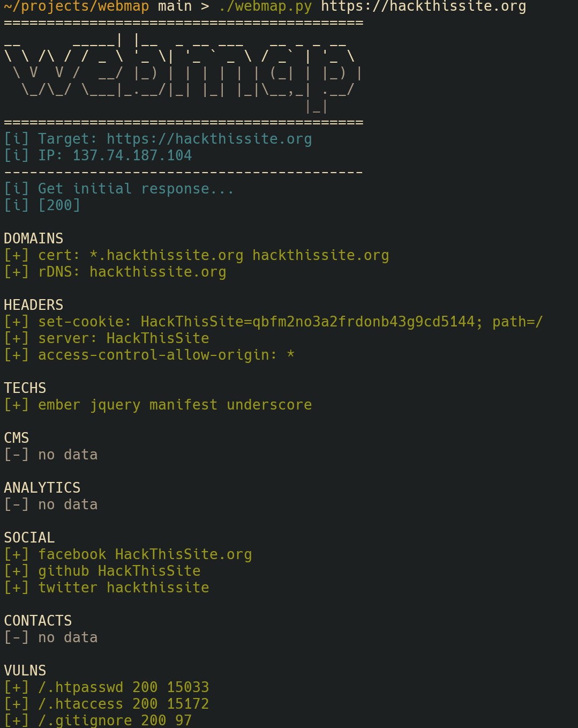Click the VULNS section heading
This screenshot has width=578, height=728.
25,671
